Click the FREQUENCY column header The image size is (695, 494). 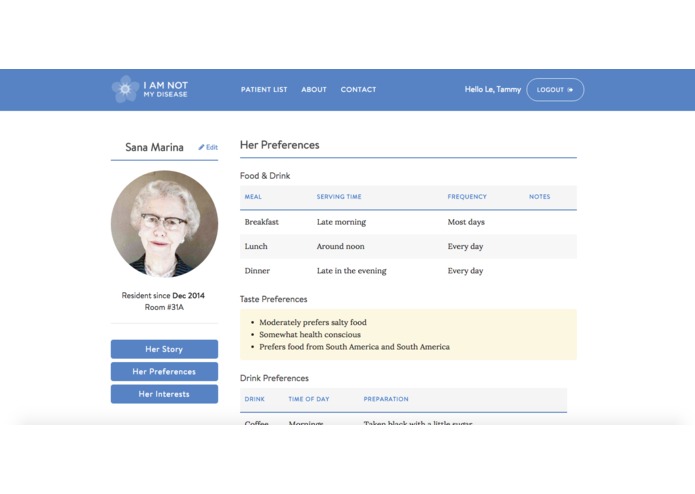point(467,197)
